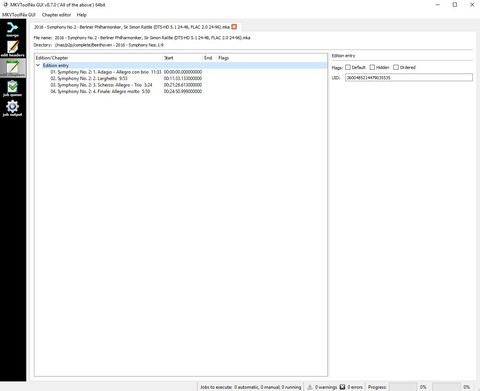The height and width of the screenshot is (391, 480).
Task: Click the Directory path line
Action: (98, 45)
